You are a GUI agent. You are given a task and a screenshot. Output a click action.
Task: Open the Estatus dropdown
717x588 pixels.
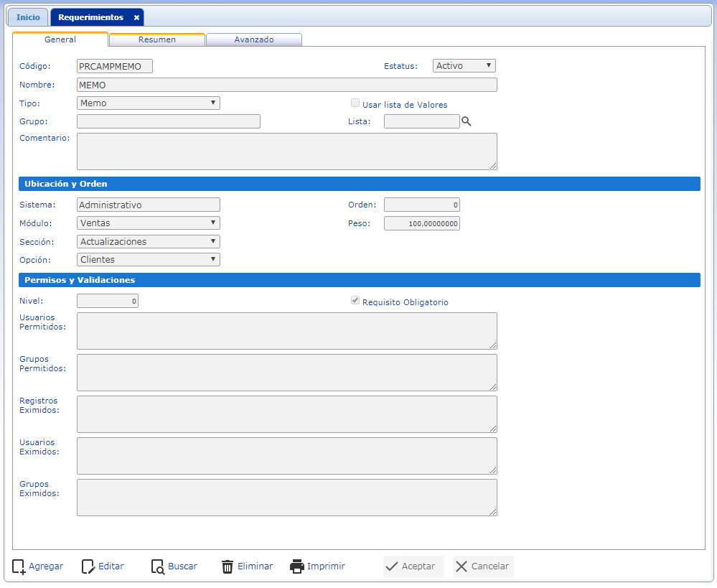coord(464,66)
